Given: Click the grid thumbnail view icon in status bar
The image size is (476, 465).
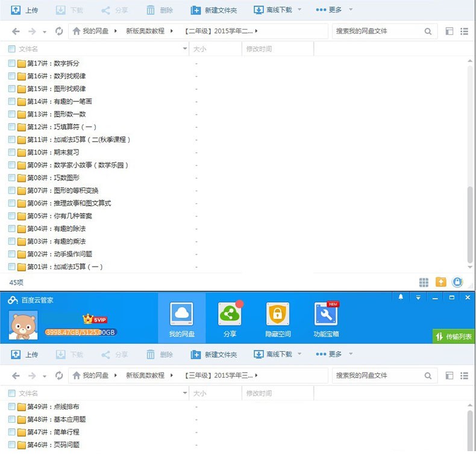Looking at the screenshot, I should (424, 282).
